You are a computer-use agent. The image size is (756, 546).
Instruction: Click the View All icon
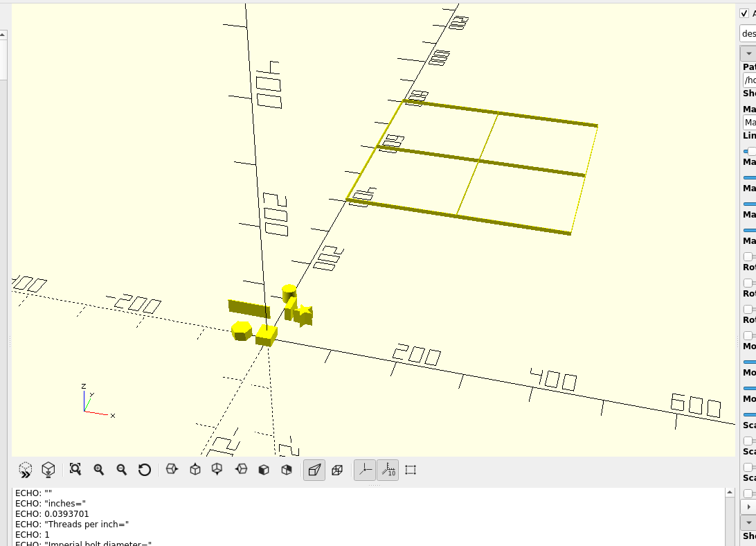[75, 470]
